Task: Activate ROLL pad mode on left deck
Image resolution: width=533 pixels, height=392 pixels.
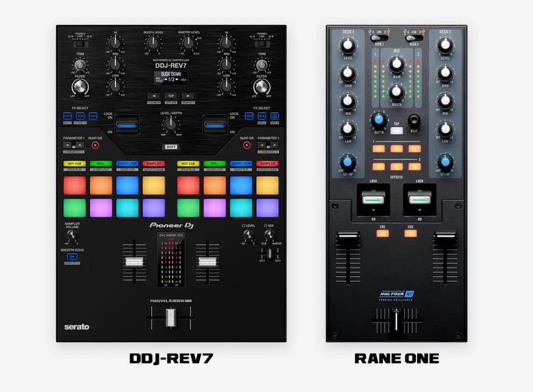Action: tap(100, 163)
